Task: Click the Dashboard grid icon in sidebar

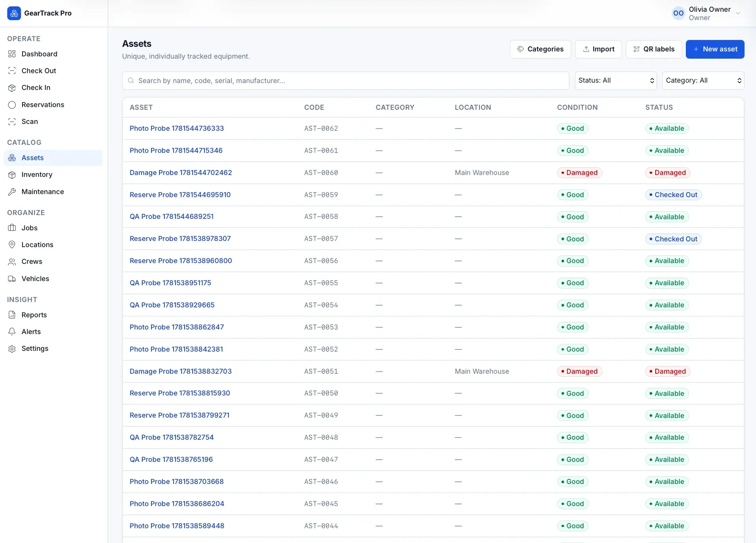Action: (x=12, y=54)
